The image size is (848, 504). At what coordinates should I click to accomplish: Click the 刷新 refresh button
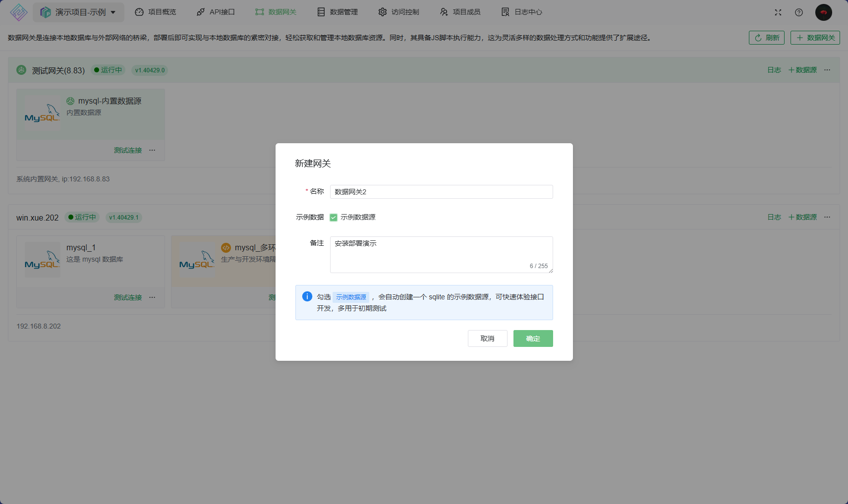tap(766, 38)
